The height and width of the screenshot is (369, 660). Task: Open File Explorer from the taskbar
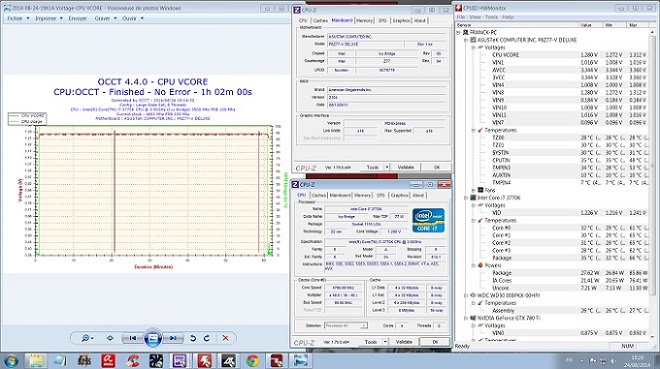pyautogui.click(x=36, y=361)
